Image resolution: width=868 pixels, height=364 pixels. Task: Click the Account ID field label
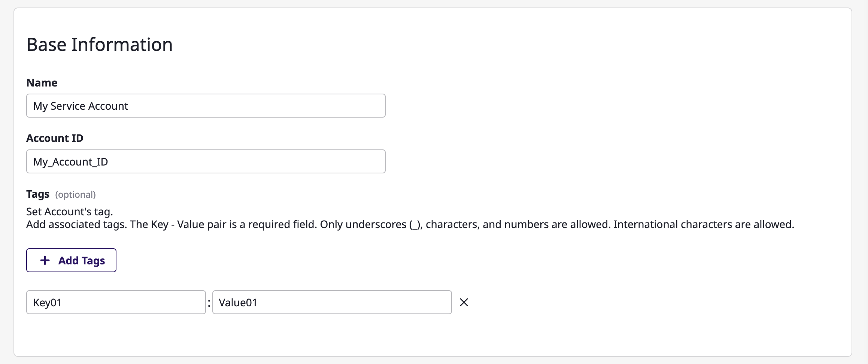55,138
